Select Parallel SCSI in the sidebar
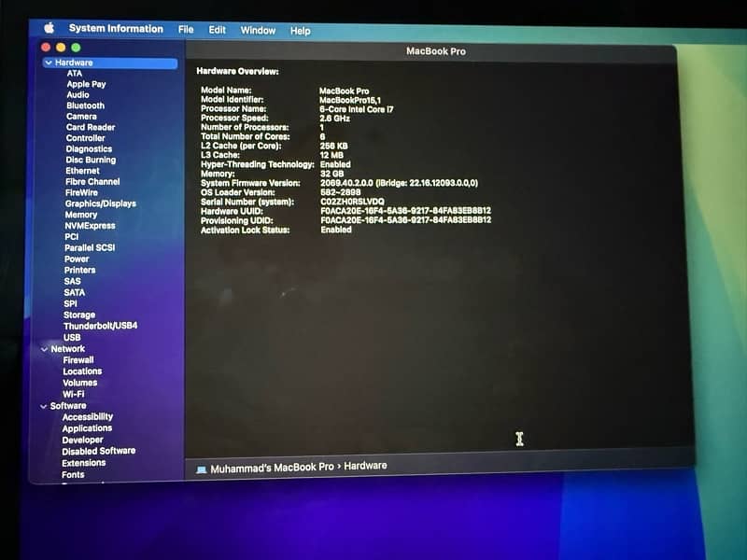This screenshot has width=747, height=560. [90, 248]
